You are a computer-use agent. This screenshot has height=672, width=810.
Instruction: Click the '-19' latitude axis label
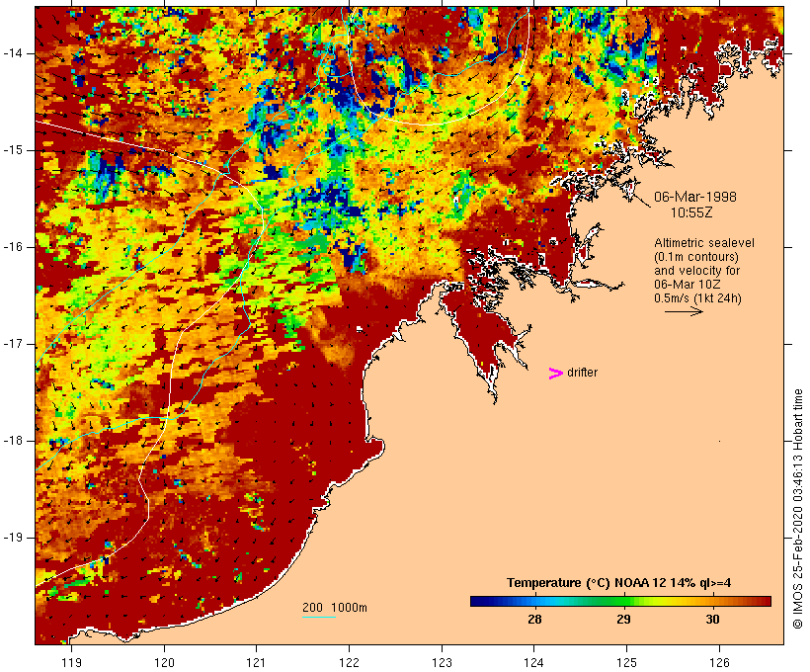[x=12, y=538]
